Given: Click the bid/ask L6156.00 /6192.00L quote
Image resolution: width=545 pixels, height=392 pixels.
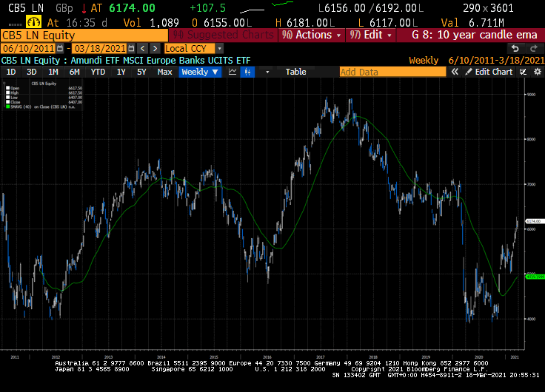Looking at the screenshot, I should click(x=370, y=8).
